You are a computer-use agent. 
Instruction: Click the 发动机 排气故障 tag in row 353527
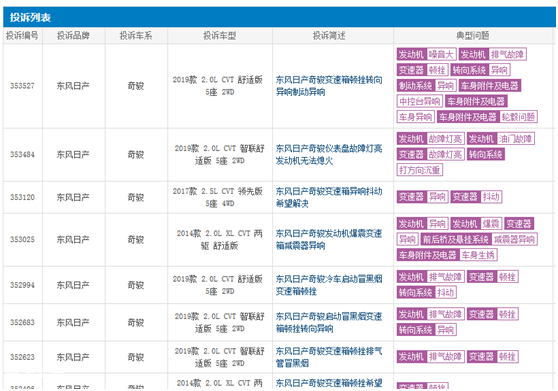click(493, 54)
